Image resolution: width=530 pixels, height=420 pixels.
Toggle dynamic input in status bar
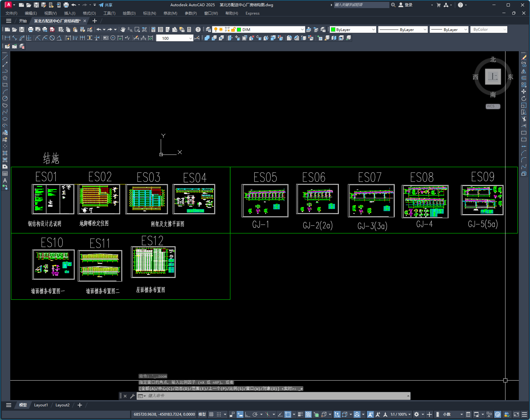tap(240, 414)
